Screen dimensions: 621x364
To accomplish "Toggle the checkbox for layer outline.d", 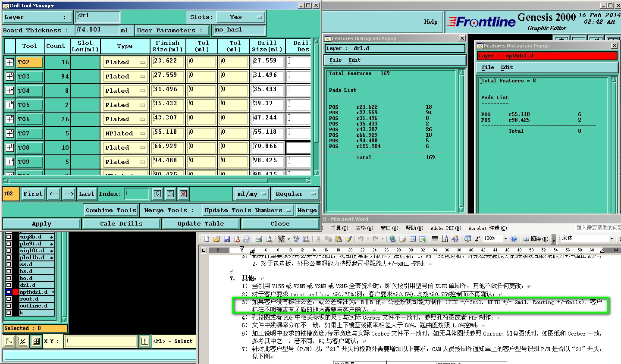I will (x=9, y=306).
